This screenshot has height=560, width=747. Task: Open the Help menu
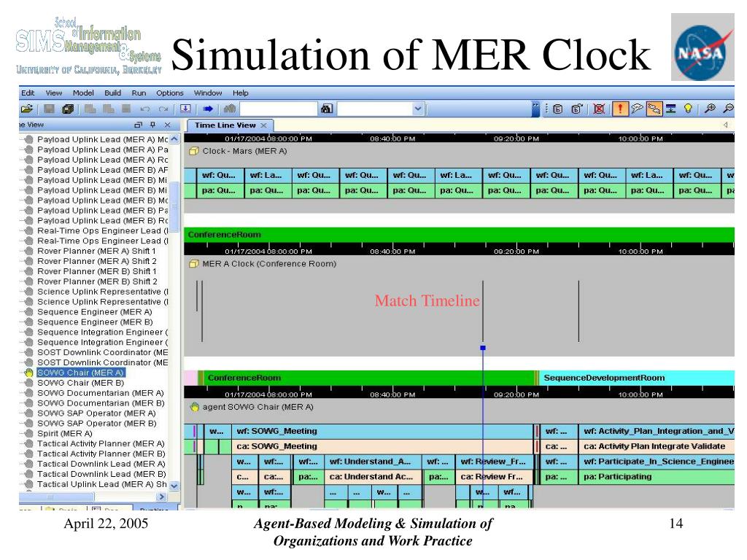240,93
